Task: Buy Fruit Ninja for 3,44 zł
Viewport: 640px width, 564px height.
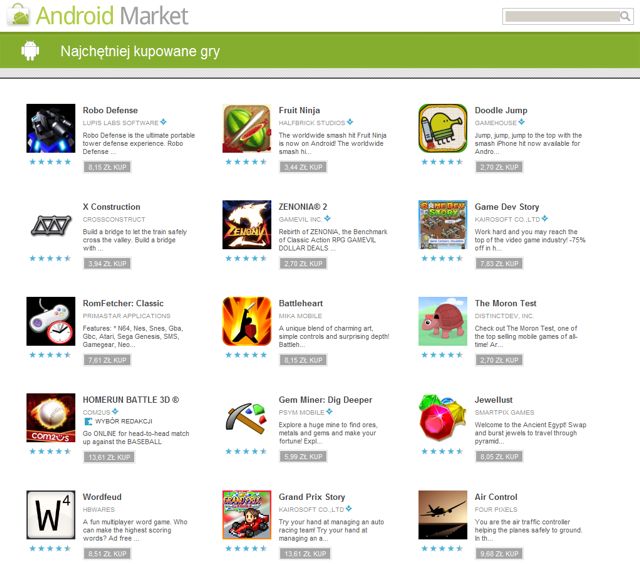Action: 303,167
